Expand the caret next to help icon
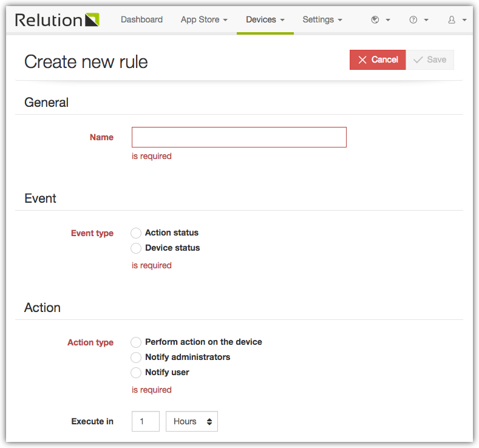479x448 pixels. tap(426, 20)
